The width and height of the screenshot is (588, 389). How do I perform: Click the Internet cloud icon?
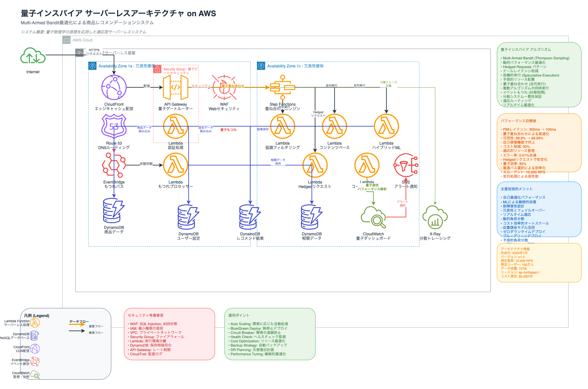pyautogui.click(x=33, y=55)
